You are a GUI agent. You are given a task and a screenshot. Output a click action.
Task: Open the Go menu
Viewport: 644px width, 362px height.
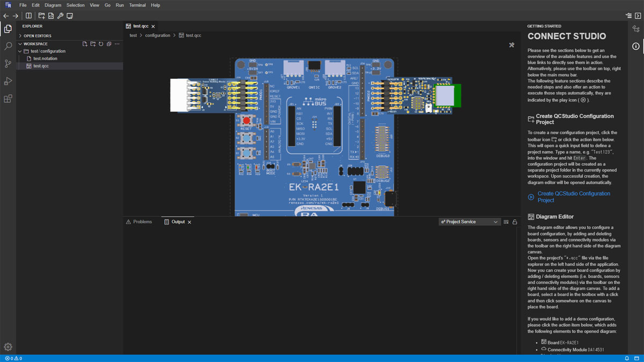click(107, 5)
